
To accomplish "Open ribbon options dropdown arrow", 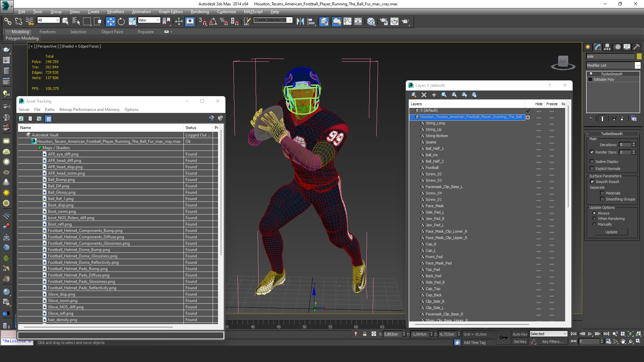I will (171, 32).
